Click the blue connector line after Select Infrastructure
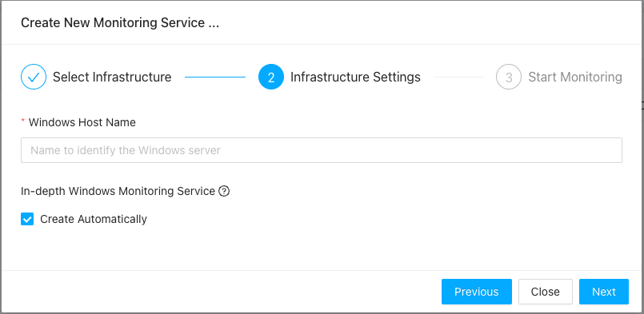 (x=215, y=77)
